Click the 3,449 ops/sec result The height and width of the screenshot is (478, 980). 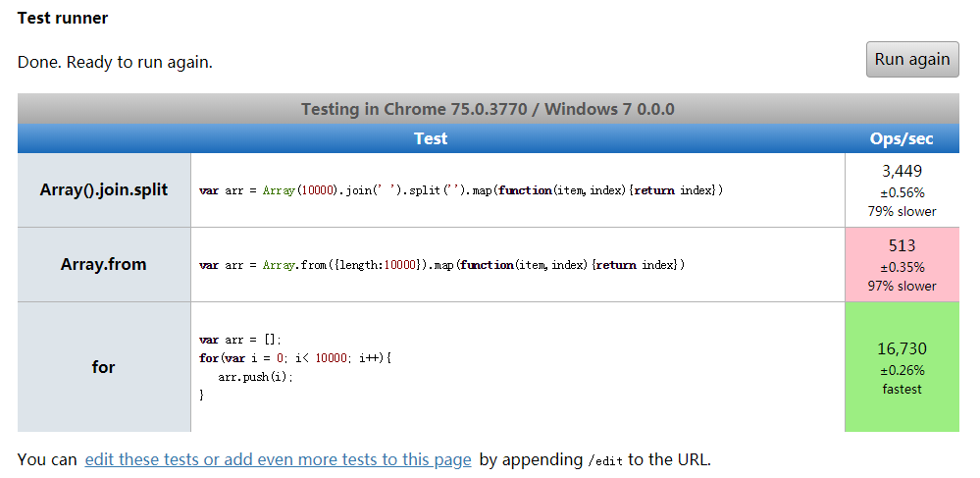[902, 171]
